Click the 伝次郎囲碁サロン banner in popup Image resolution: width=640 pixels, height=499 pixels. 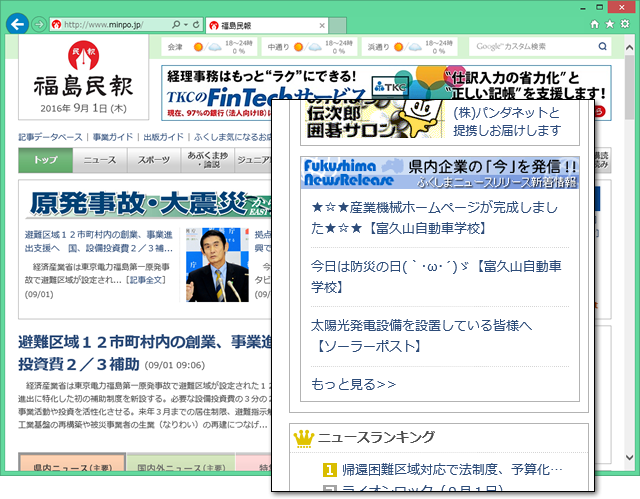pos(373,120)
